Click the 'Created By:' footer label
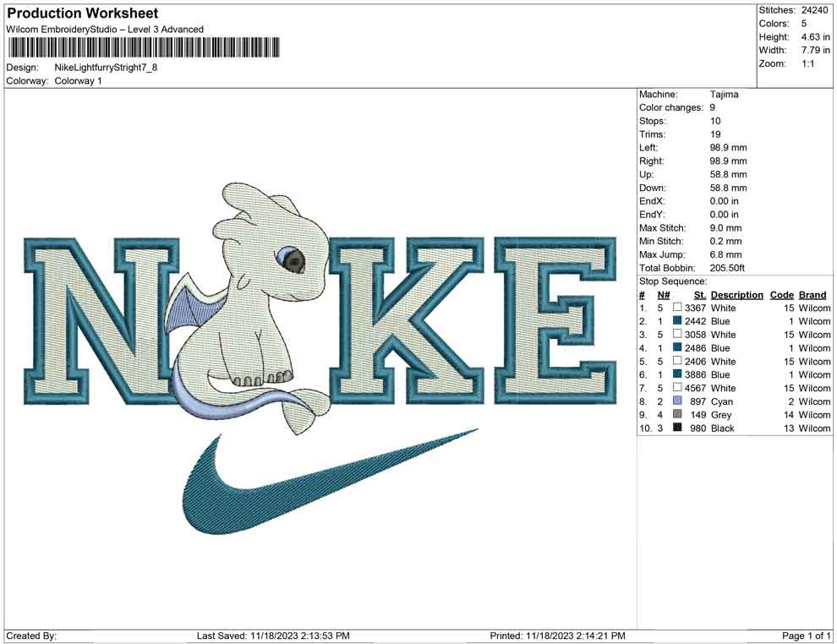Viewport: 837px width, 644px height. (31, 636)
